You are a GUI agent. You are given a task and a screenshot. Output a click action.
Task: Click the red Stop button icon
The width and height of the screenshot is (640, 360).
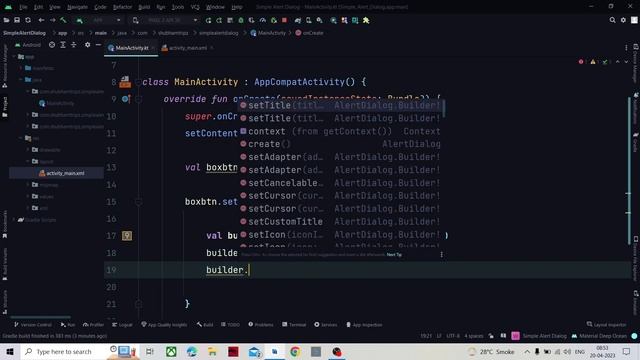click(284, 20)
